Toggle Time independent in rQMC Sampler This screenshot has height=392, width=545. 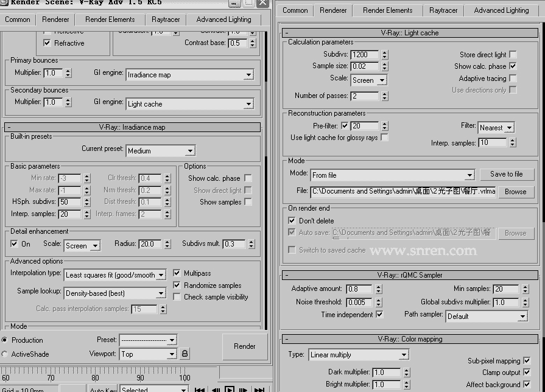[379, 315]
